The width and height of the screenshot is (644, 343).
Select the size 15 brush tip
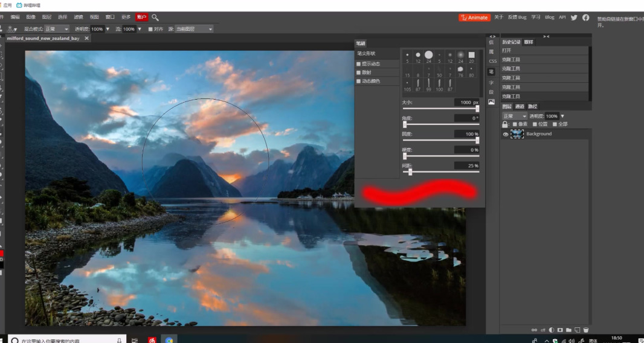407,71
